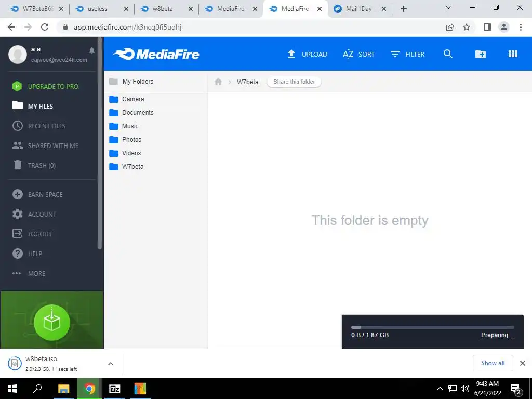Open the tab search chevron
Viewport: 532px width, 399px height.
[x=448, y=7]
